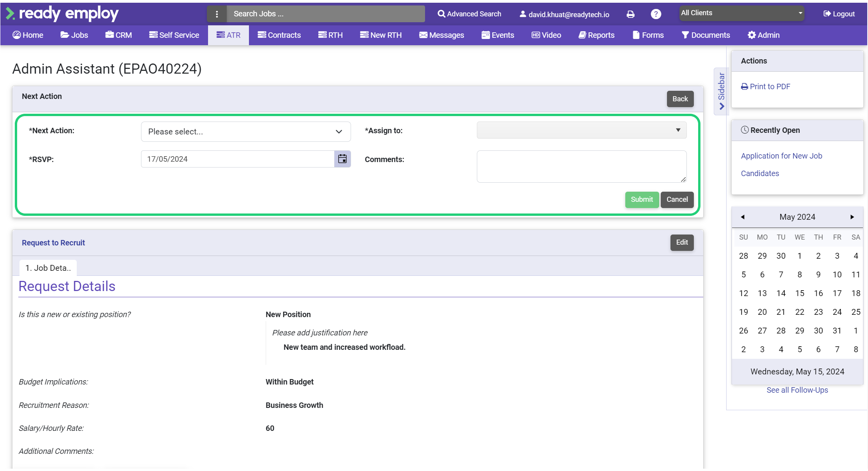Click the Back button
This screenshot has height=471, width=868.
[x=680, y=99]
